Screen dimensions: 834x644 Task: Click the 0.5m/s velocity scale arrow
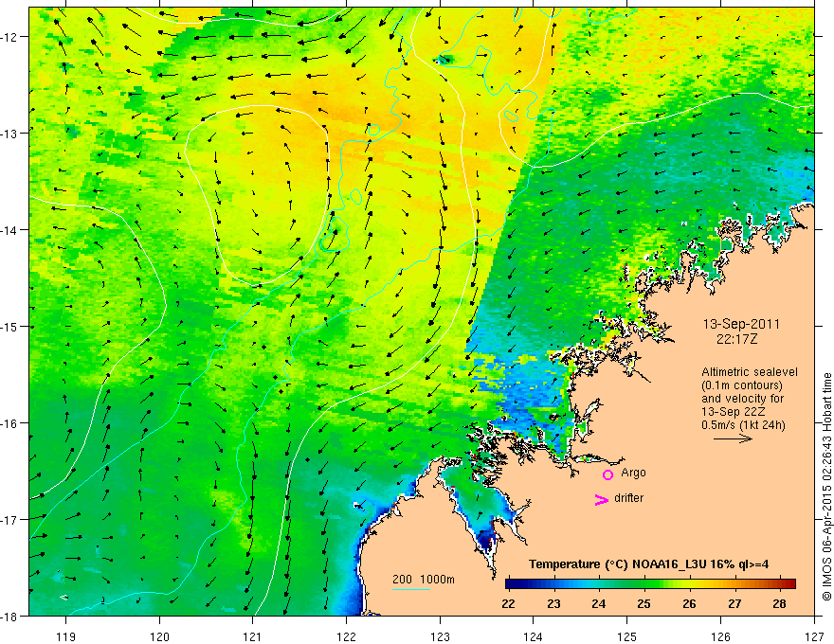(733, 438)
